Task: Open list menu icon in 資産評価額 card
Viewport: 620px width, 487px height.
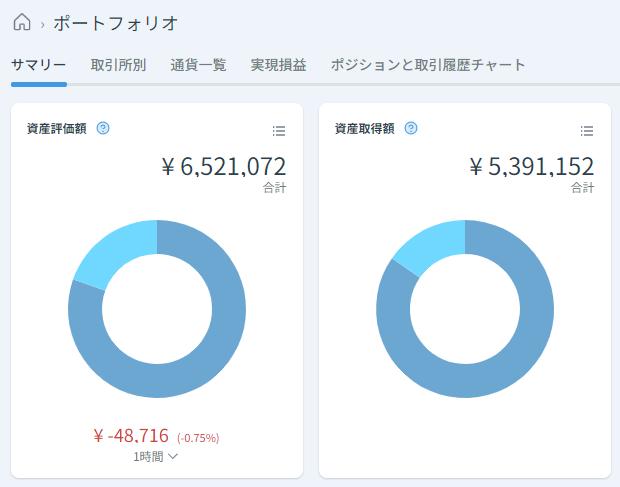Action: coord(279,131)
